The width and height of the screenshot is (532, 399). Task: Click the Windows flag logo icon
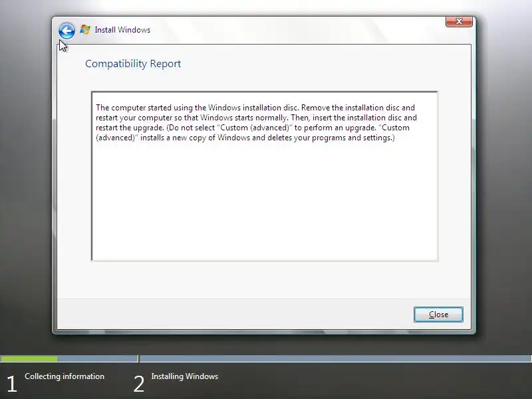point(85,30)
